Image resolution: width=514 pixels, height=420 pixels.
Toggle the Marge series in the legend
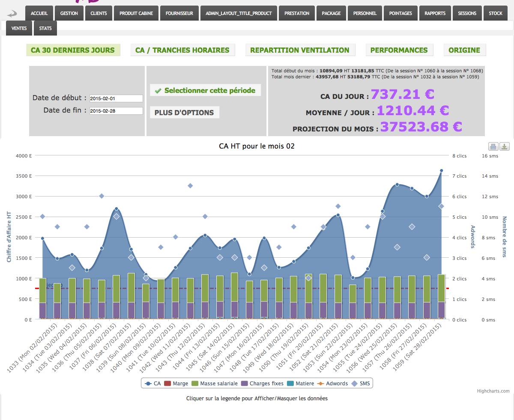[x=176, y=383]
